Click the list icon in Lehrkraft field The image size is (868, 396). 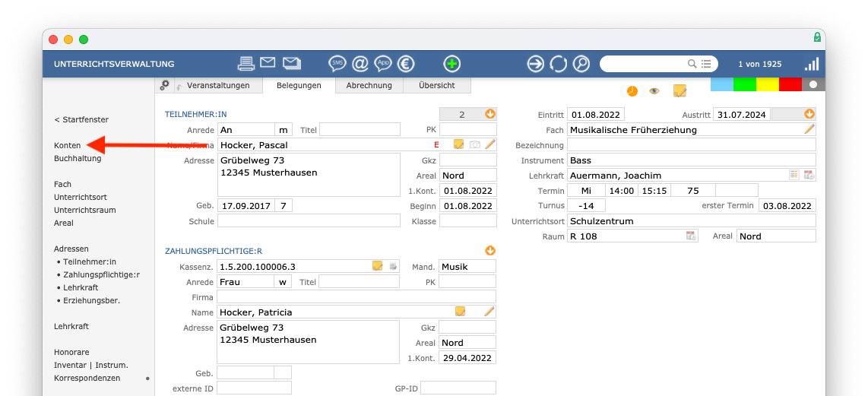[794, 175]
